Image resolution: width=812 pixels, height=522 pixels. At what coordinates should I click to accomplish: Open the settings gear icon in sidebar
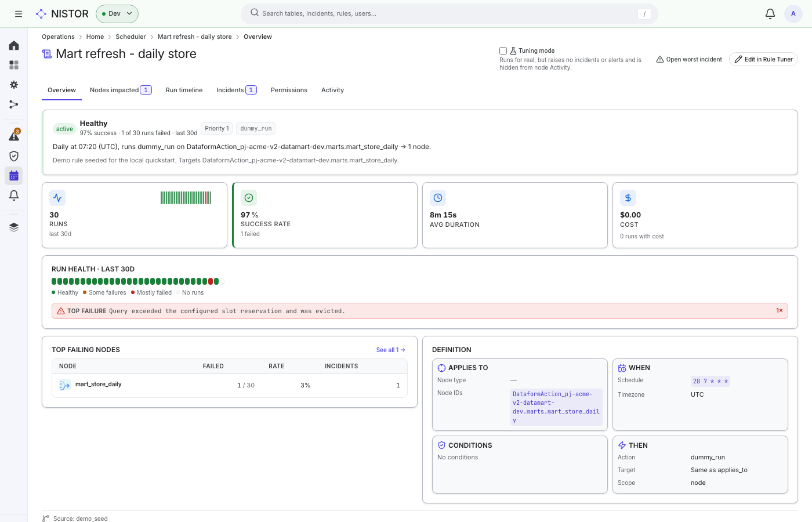(14, 85)
